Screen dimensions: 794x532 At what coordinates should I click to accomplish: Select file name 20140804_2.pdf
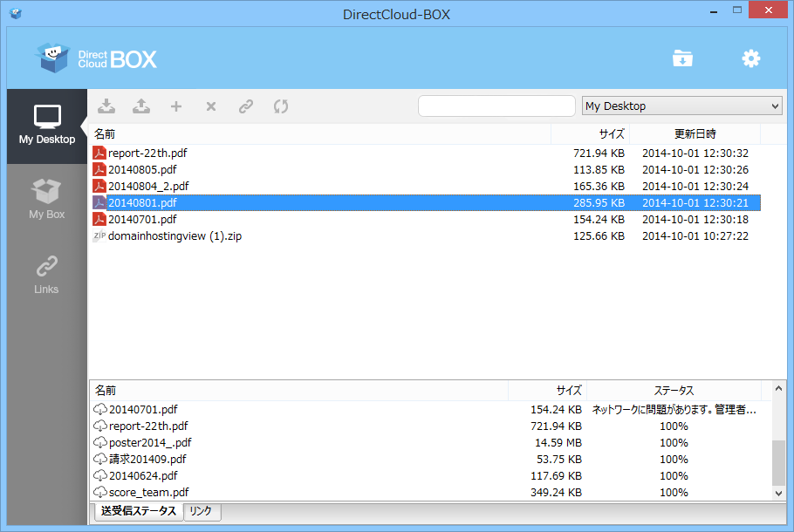(148, 187)
